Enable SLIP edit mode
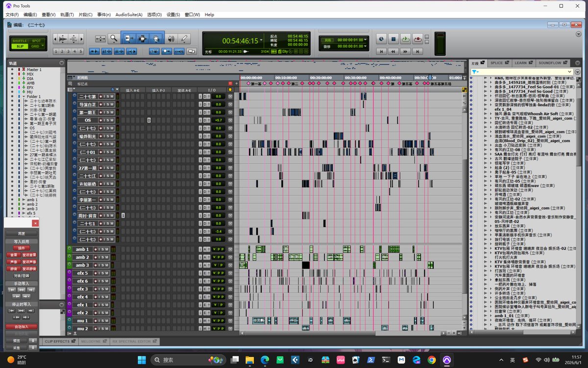 pyautogui.click(x=20, y=46)
